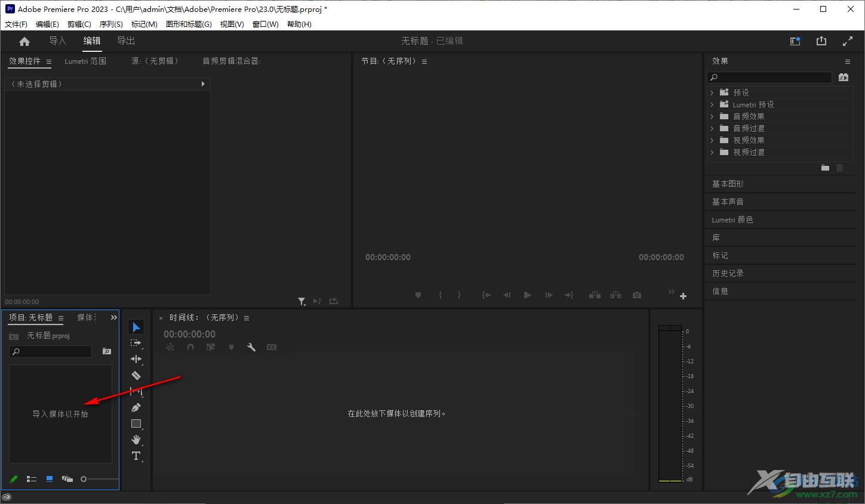Open the 基本声音 panel
Image resolution: width=865 pixels, height=504 pixels.
coord(728,202)
